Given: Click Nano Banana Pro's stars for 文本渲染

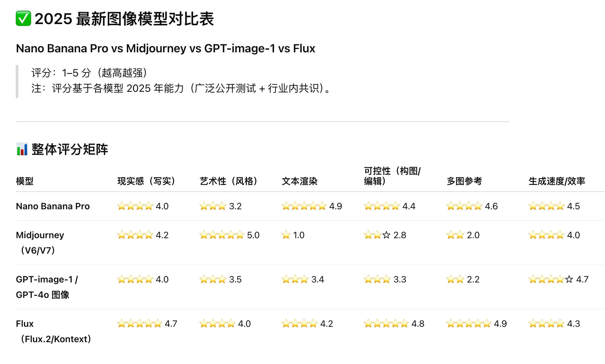Looking at the screenshot, I should coord(304,206).
